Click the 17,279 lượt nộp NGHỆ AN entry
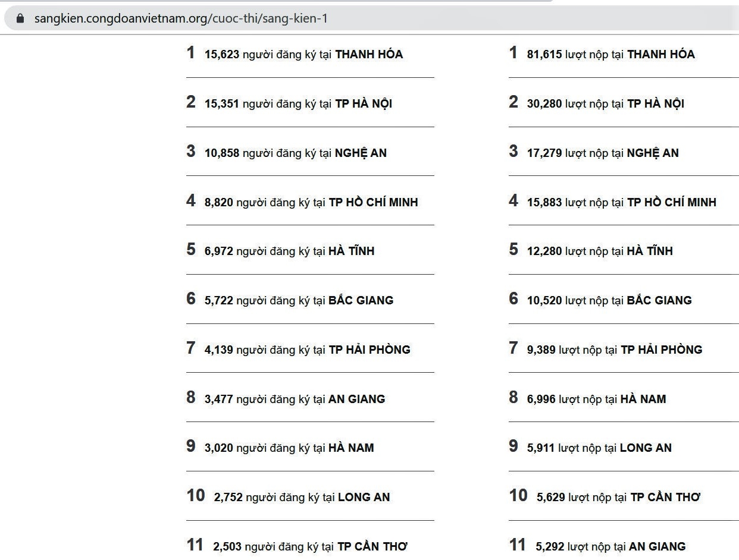Screen dimensions: 739x560 click(x=602, y=153)
